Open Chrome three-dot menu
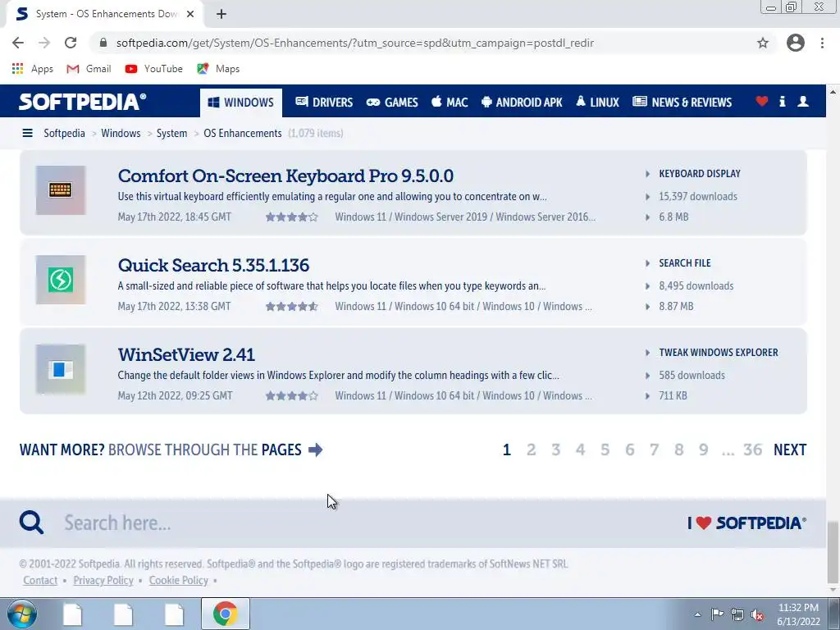The image size is (840, 630). (x=822, y=43)
